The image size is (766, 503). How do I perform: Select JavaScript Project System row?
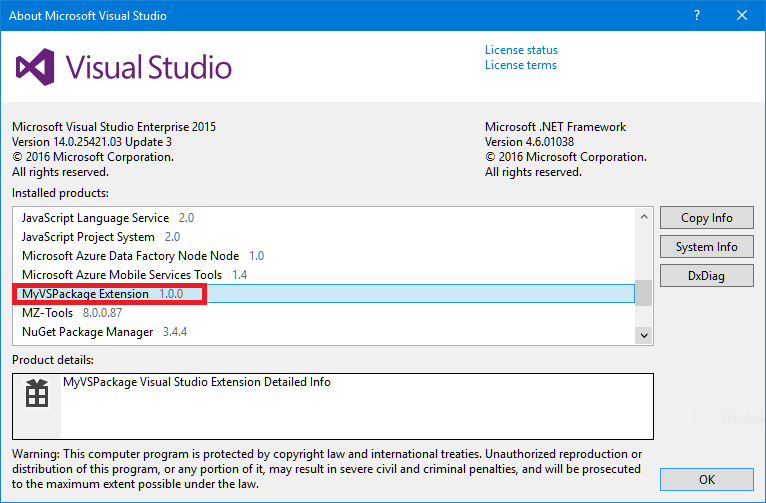tap(324, 237)
